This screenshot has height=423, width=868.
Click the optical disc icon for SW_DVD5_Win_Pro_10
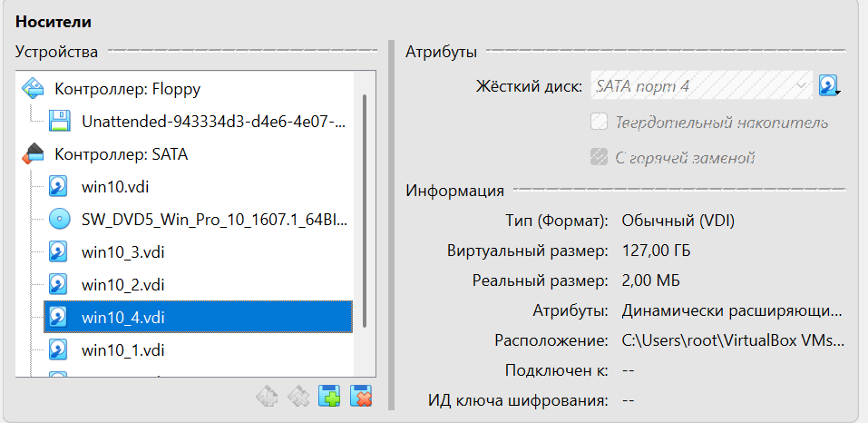tap(59, 220)
